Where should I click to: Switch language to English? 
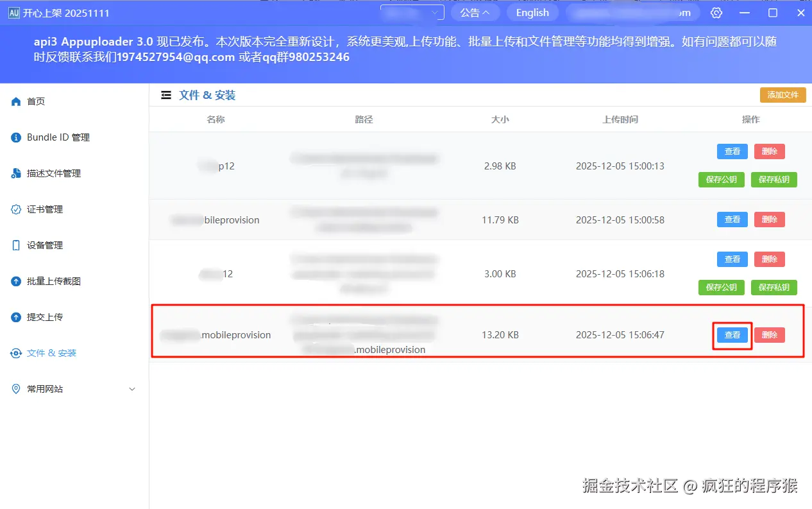coord(532,13)
